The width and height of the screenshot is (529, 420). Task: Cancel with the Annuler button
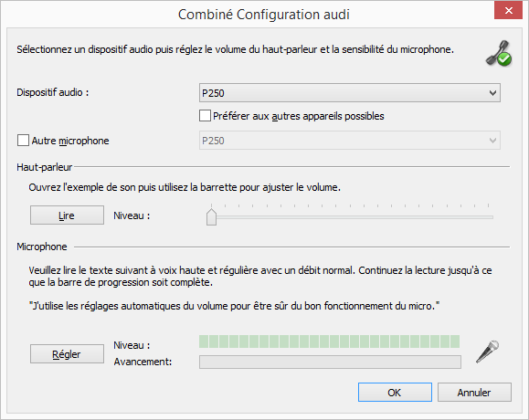click(x=474, y=393)
